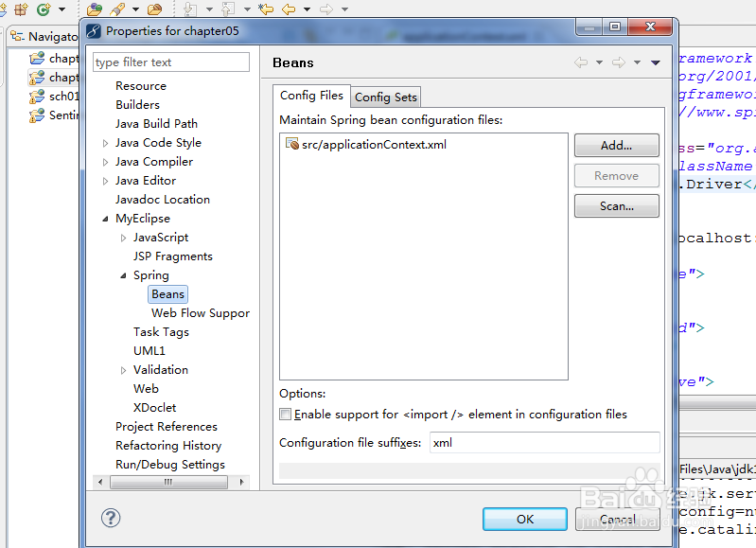Click the Navigator view tab icon
Screen dimensions: 756x548
(17, 37)
